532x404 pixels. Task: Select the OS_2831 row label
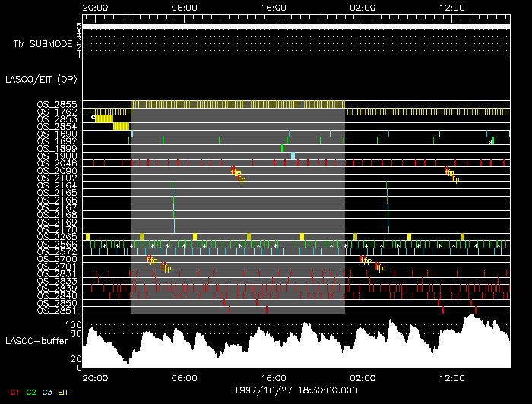(57, 273)
